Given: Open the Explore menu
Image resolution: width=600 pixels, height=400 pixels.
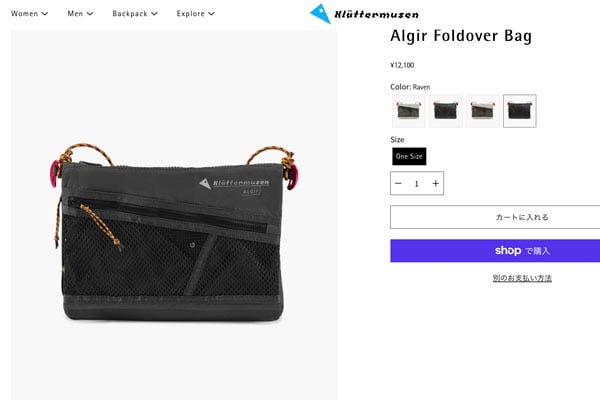Looking at the screenshot, I should 196,14.
